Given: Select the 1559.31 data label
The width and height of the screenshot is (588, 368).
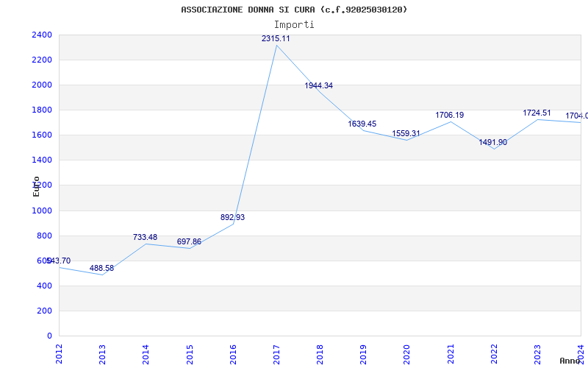Looking at the screenshot, I should 406,134.
